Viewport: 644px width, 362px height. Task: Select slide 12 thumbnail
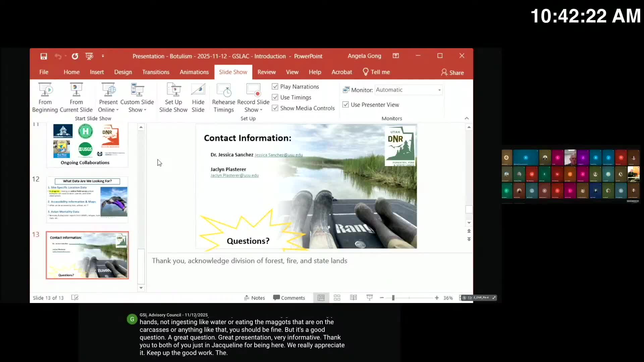coord(87,199)
